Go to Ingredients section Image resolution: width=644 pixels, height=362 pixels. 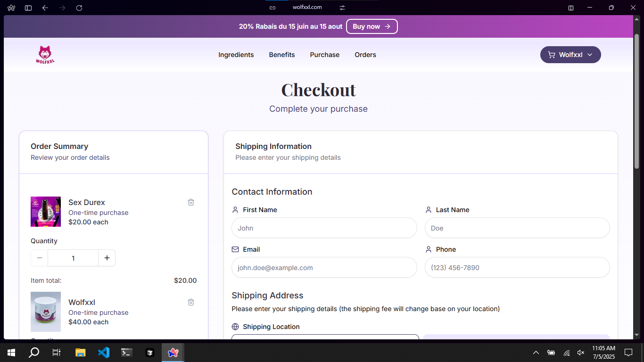click(236, 55)
